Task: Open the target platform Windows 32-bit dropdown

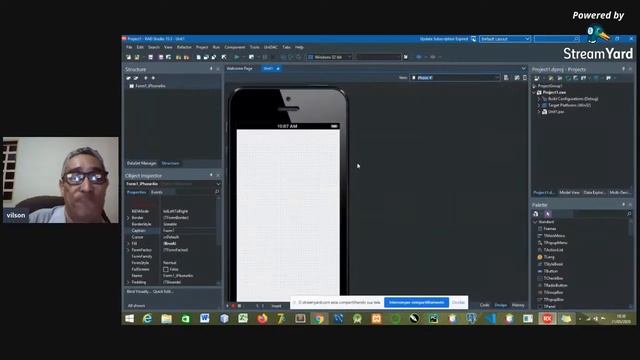Action: 330,57
